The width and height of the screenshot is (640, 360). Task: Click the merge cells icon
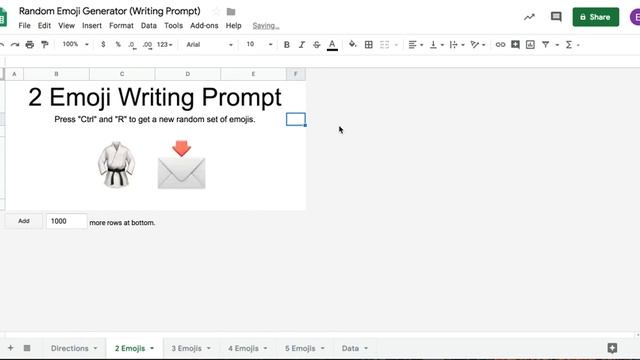click(384, 44)
